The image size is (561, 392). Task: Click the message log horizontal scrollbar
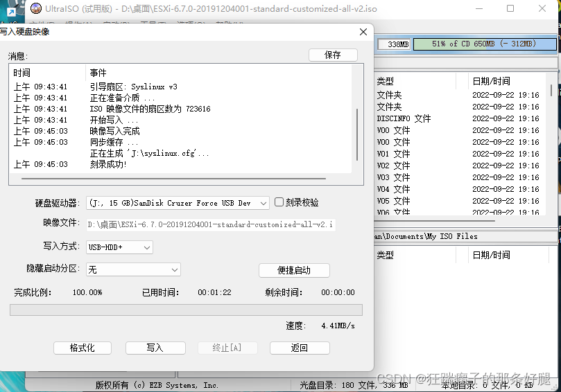click(x=173, y=178)
